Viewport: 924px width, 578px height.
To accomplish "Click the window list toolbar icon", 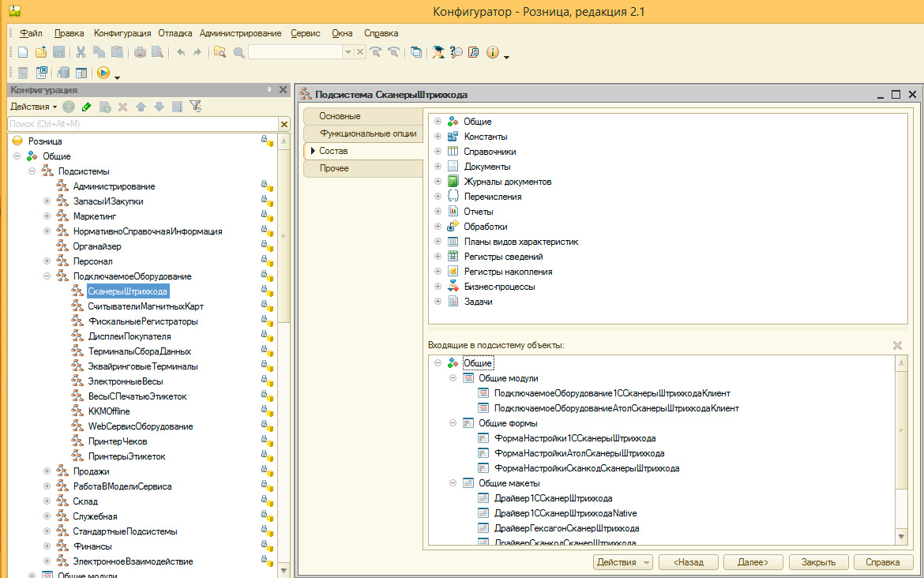I will pyautogui.click(x=416, y=52).
